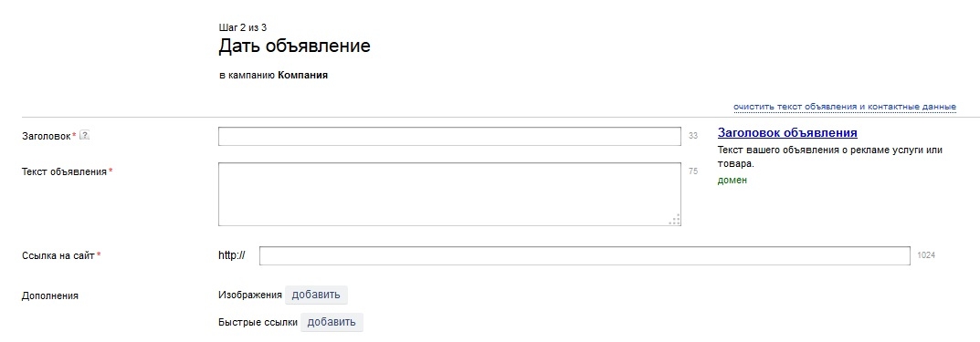Select the green домен preview text
The image size is (980, 342).
point(732,181)
